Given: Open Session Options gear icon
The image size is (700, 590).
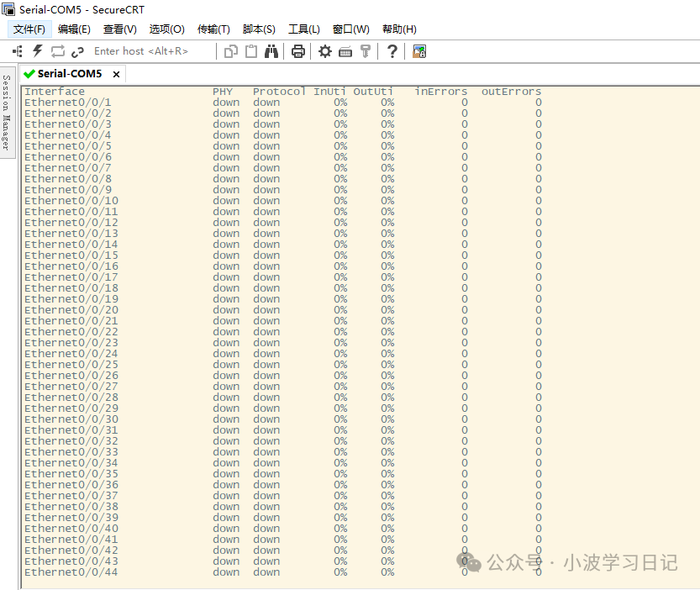Looking at the screenshot, I should click(325, 51).
